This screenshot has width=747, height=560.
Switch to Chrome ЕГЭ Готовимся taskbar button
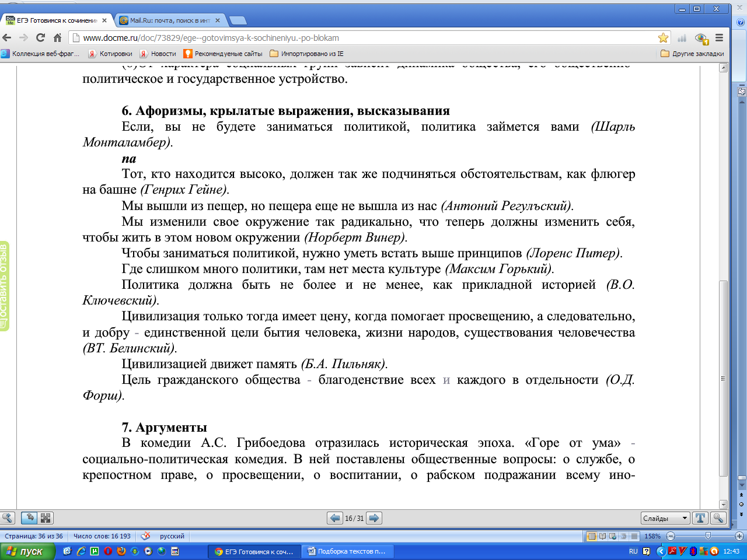[255, 551]
